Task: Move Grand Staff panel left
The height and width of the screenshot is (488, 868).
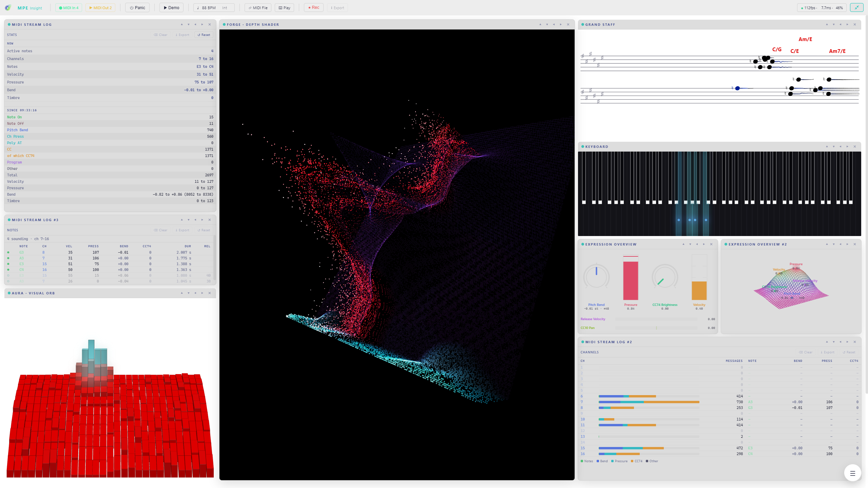Action: coord(841,24)
